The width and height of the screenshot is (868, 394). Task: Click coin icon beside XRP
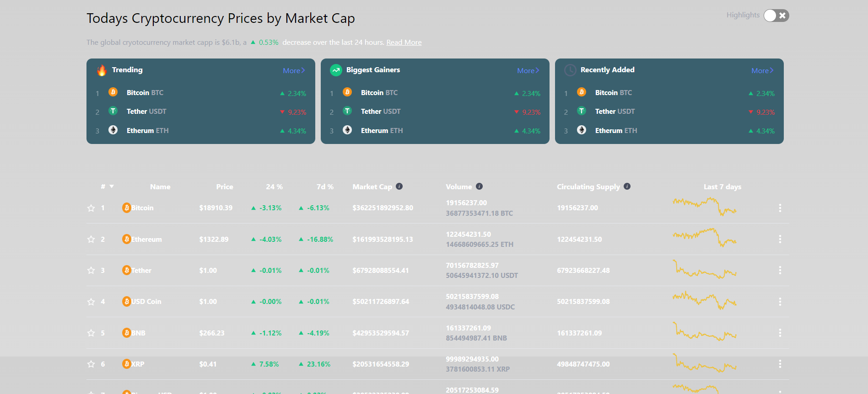(x=127, y=364)
